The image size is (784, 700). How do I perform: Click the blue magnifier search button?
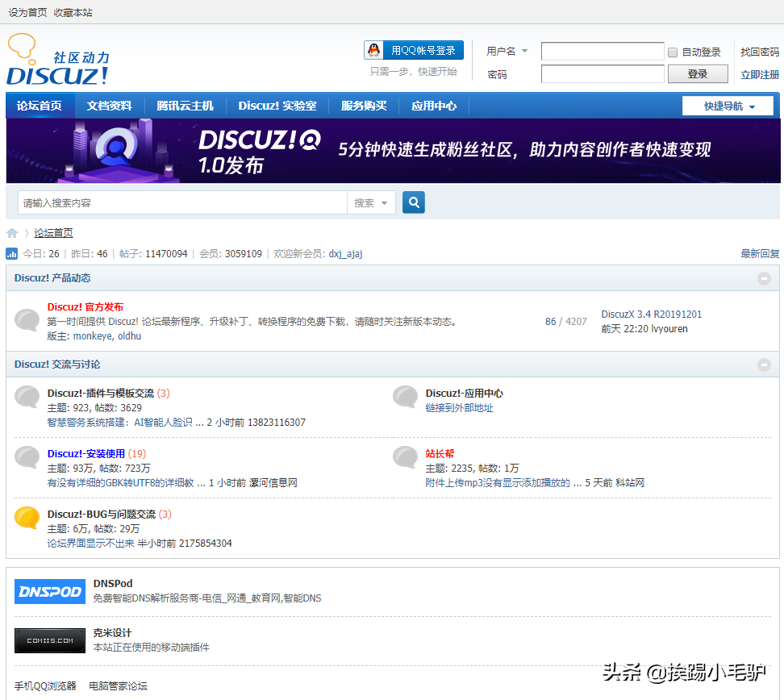[x=414, y=202]
